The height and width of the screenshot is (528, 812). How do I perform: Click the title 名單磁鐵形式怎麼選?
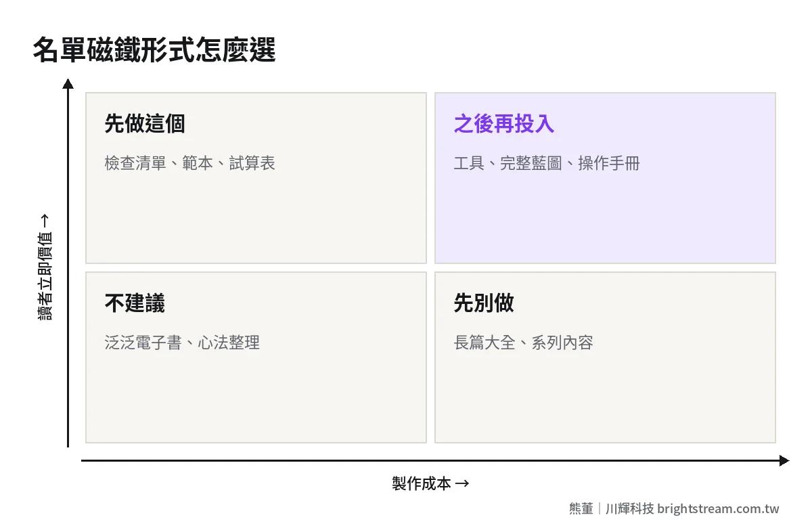[154, 51]
